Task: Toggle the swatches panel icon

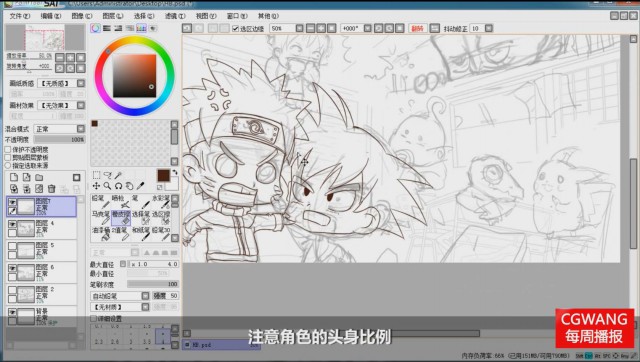Action: pos(141,28)
